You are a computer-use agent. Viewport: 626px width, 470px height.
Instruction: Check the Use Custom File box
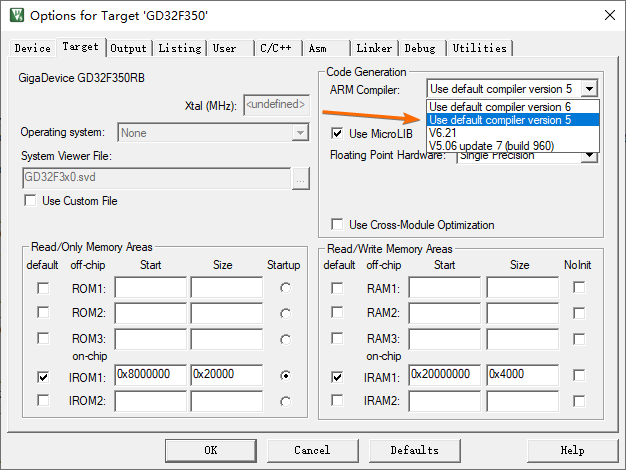coord(30,200)
